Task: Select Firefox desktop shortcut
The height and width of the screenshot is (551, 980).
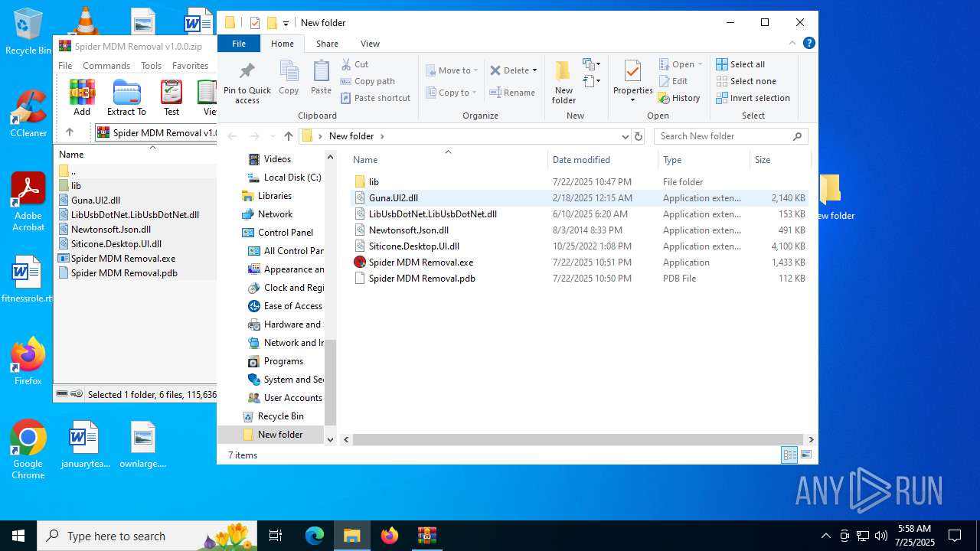Action: pos(28,361)
